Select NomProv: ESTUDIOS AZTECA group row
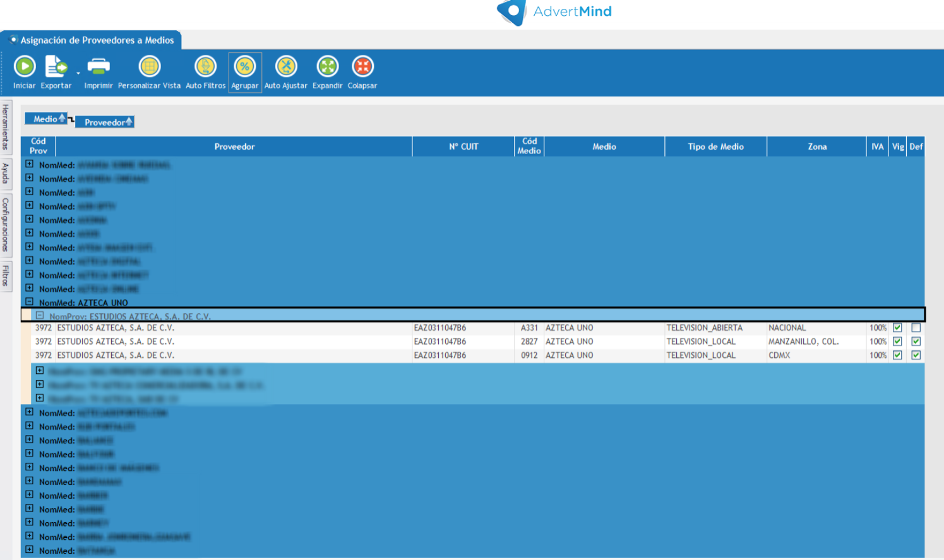The image size is (944, 560). (473, 315)
